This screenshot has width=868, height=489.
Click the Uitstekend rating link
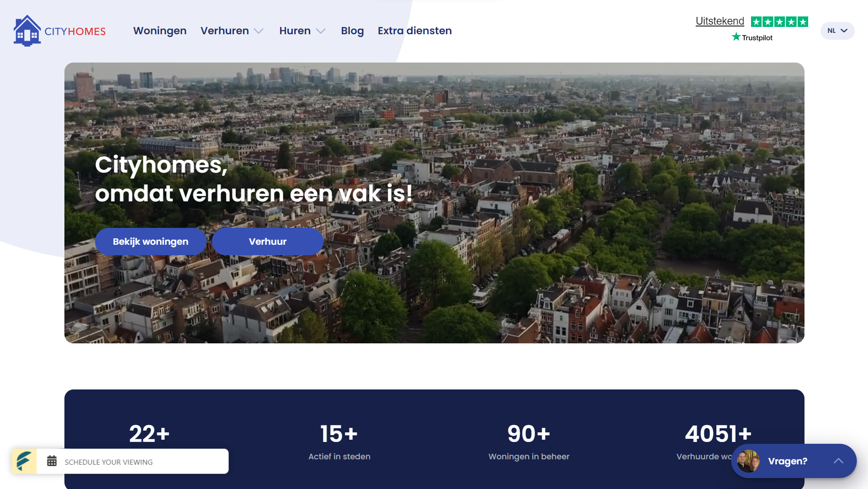(720, 21)
